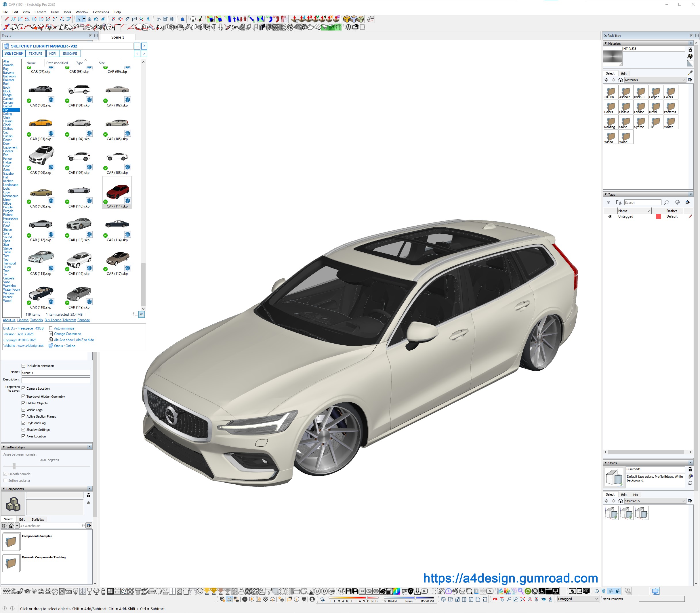
Task: Open the Extensions menu
Action: (101, 12)
